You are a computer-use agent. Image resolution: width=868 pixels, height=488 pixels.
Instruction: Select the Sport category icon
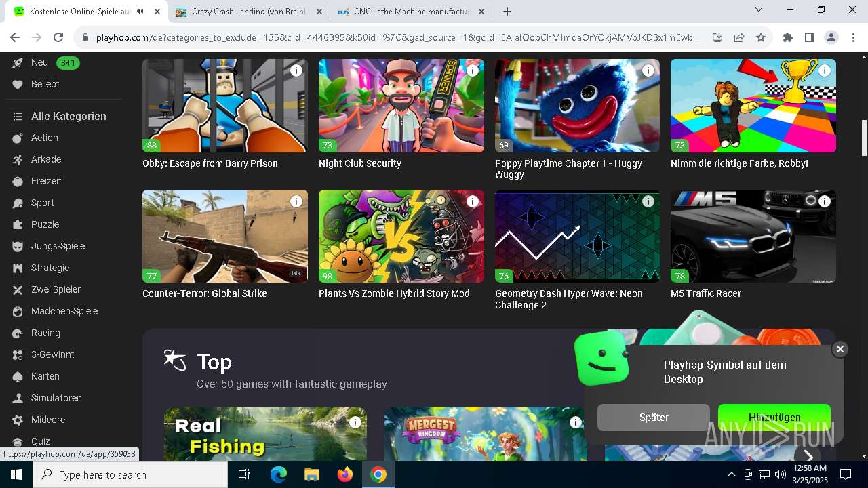pyautogui.click(x=18, y=203)
